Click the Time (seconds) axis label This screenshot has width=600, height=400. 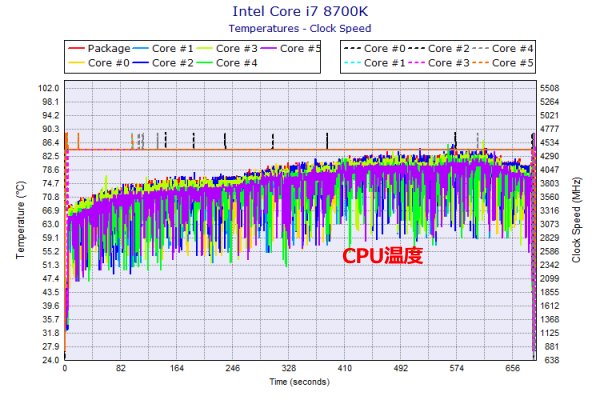tap(300, 382)
